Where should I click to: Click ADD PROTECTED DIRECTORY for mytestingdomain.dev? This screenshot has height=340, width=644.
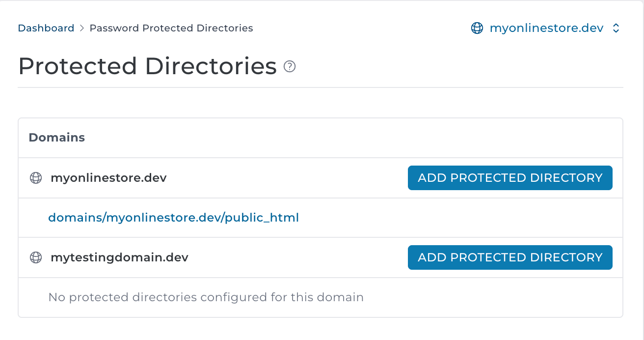coord(510,257)
